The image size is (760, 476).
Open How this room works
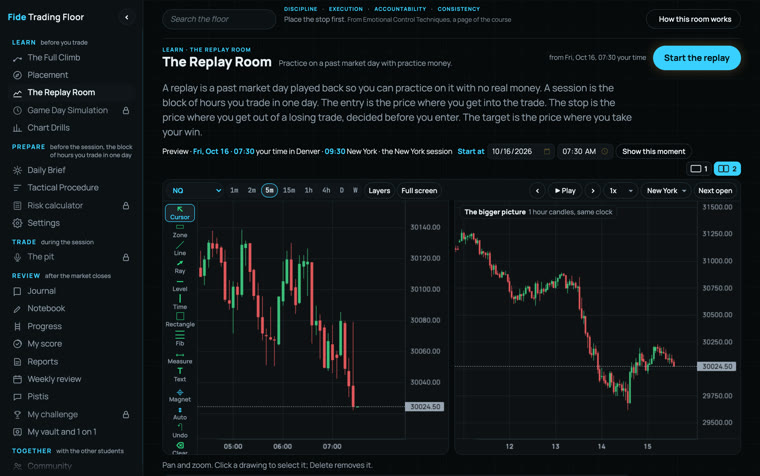pos(694,19)
